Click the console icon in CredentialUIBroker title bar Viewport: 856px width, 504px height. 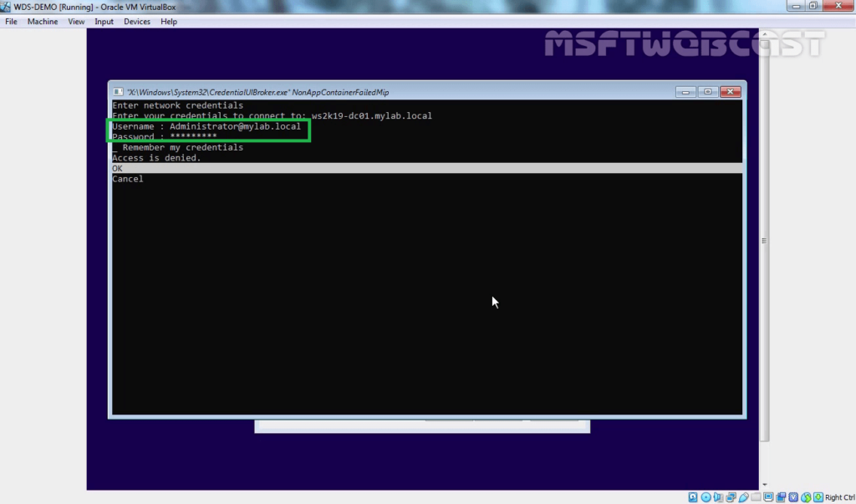coord(118,92)
